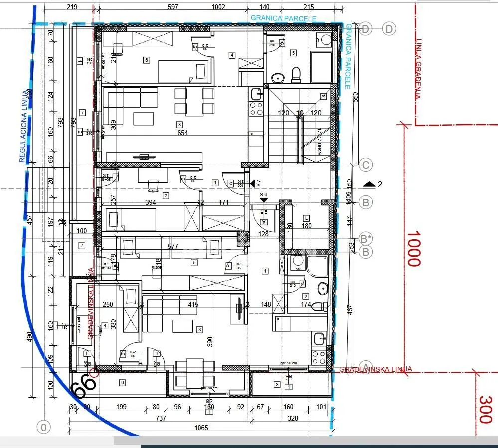The width and height of the screenshot is (498, 448).
Task: Click the double kitchen sink symbol
Action: click(x=256, y=95)
